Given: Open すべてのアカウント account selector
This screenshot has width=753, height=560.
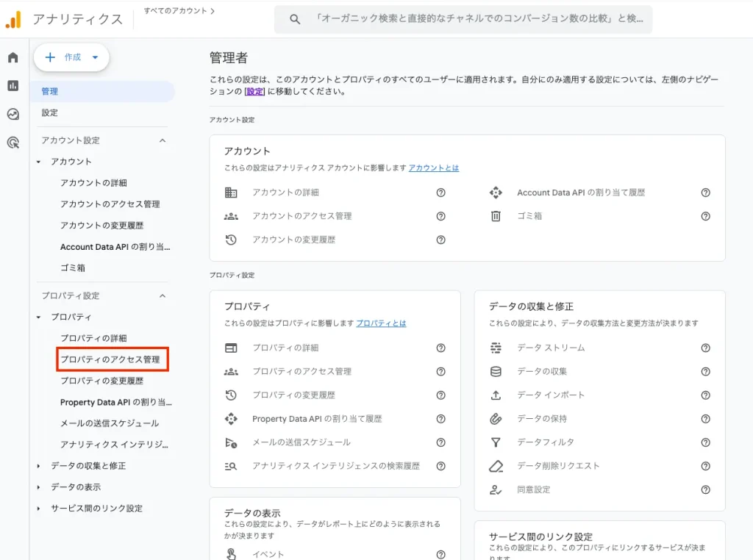Looking at the screenshot, I should (x=179, y=10).
